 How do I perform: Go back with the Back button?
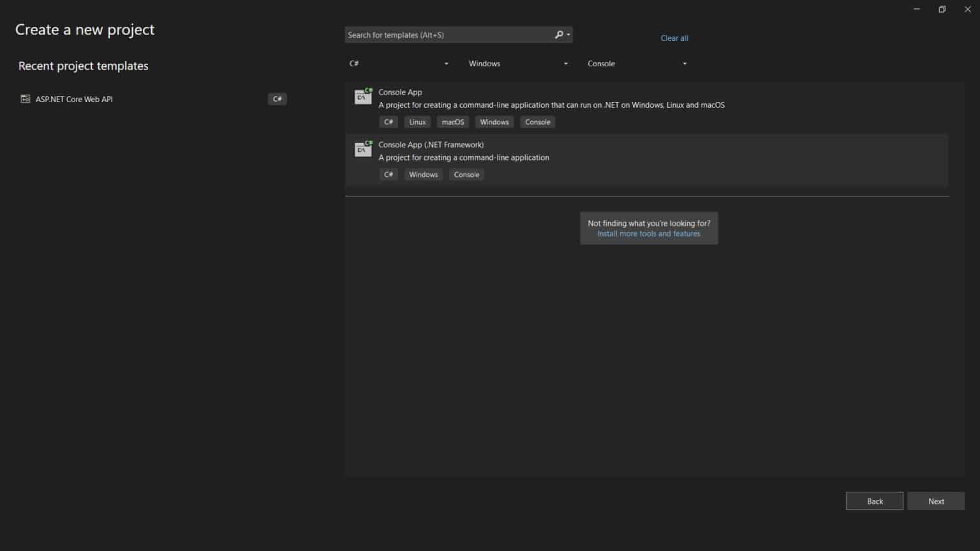[874, 501]
